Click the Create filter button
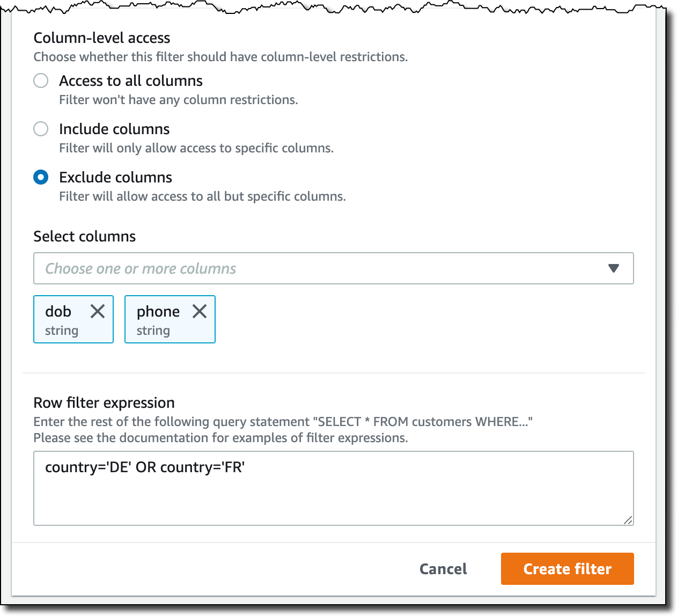Screen dimensions: 677x616 (x=567, y=569)
